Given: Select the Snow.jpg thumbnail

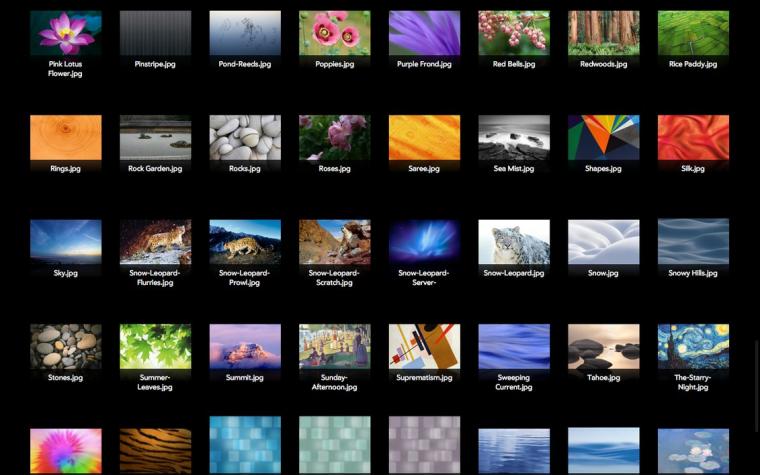Looking at the screenshot, I should pos(603,242).
